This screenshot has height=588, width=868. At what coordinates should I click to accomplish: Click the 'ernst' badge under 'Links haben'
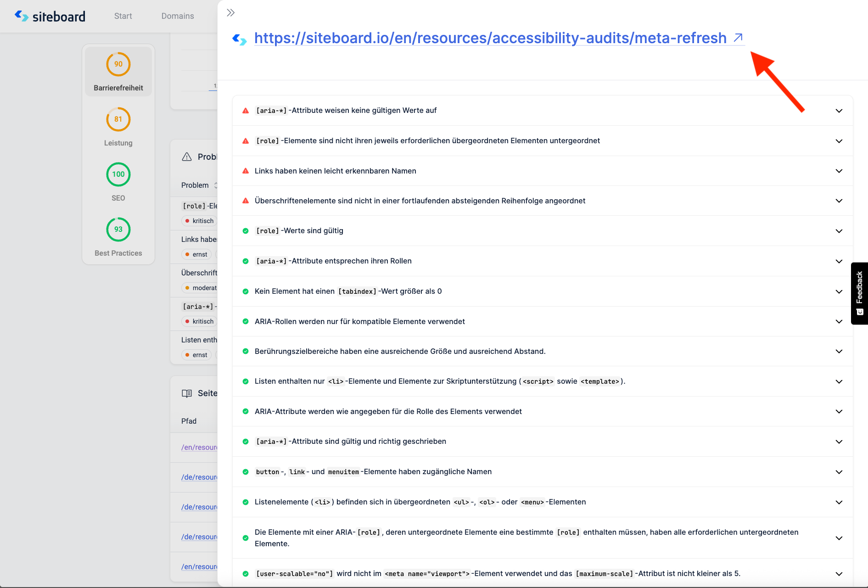pyautogui.click(x=196, y=254)
